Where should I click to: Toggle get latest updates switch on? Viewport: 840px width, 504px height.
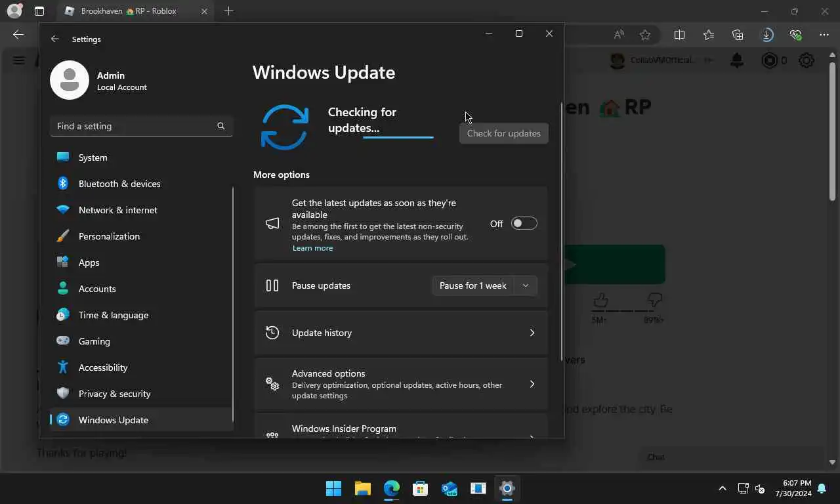[x=524, y=224]
